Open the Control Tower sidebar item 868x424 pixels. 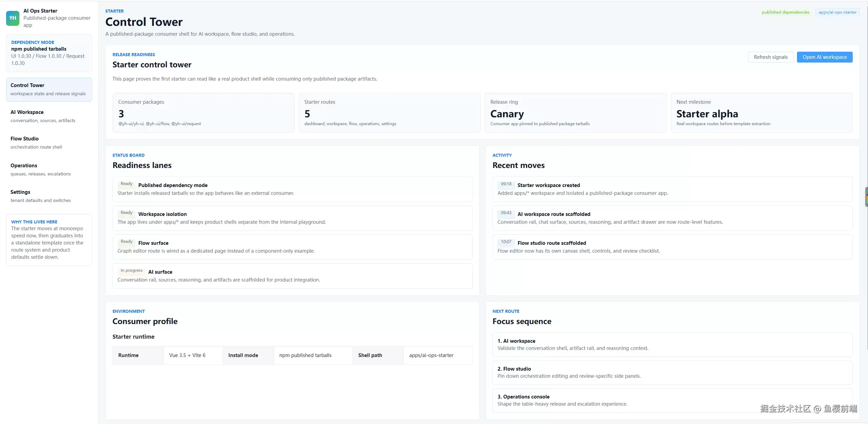point(49,89)
